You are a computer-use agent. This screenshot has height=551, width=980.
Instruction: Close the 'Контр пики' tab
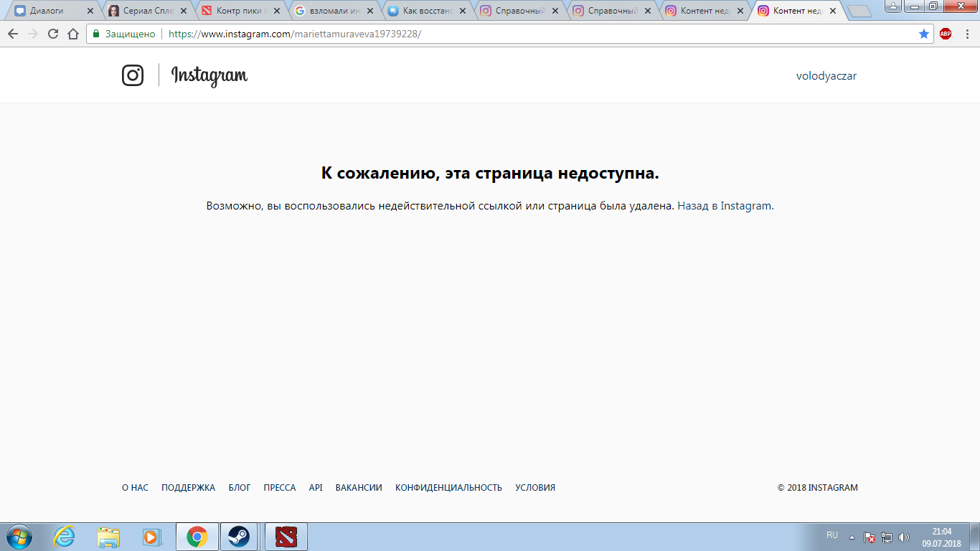[x=276, y=11]
